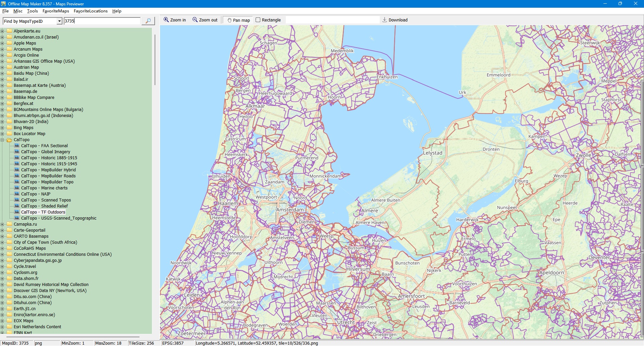
Task: Collapse the CalTopo tree node
Action: click(2, 140)
